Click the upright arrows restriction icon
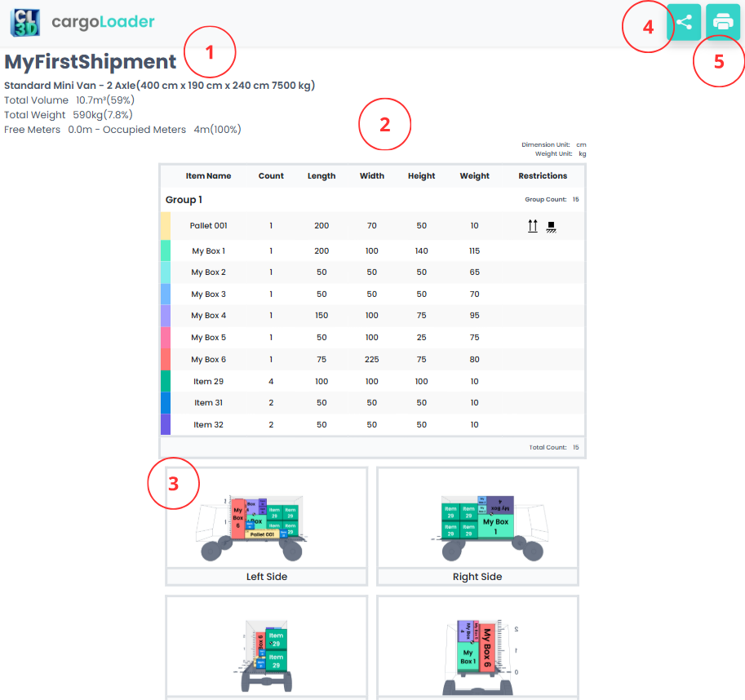The image size is (745, 700). [533, 226]
